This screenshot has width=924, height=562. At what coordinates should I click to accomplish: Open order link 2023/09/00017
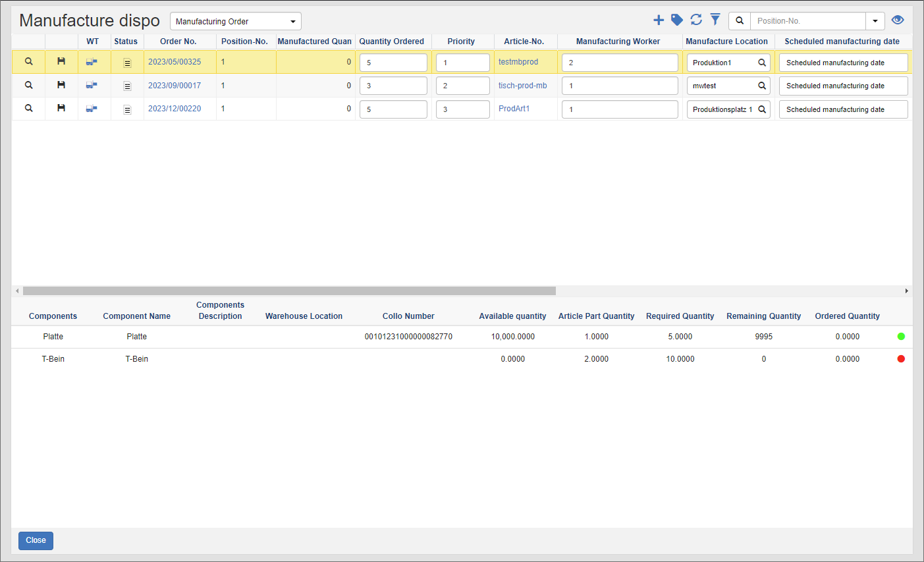175,86
